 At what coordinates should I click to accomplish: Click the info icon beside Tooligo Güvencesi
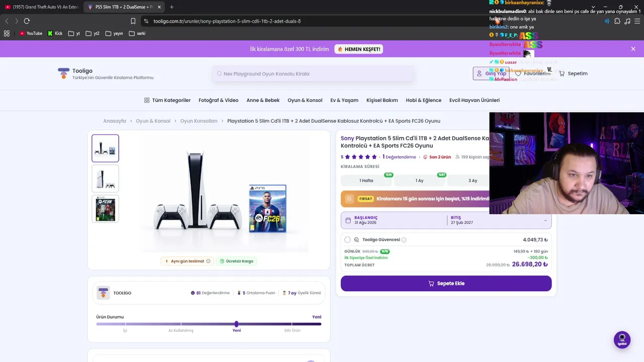(404, 240)
